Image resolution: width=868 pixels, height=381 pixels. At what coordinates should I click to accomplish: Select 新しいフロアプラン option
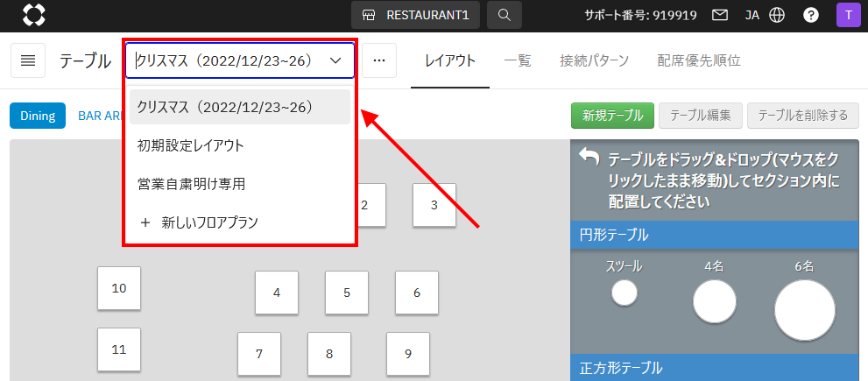point(200,222)
